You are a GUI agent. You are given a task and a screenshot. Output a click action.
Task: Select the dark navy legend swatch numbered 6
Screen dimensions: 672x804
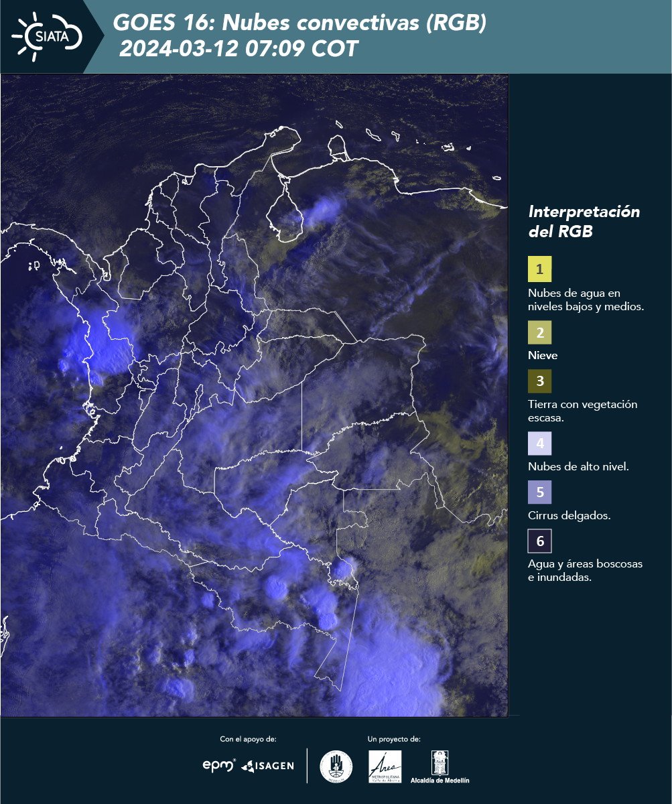point(539,541)
